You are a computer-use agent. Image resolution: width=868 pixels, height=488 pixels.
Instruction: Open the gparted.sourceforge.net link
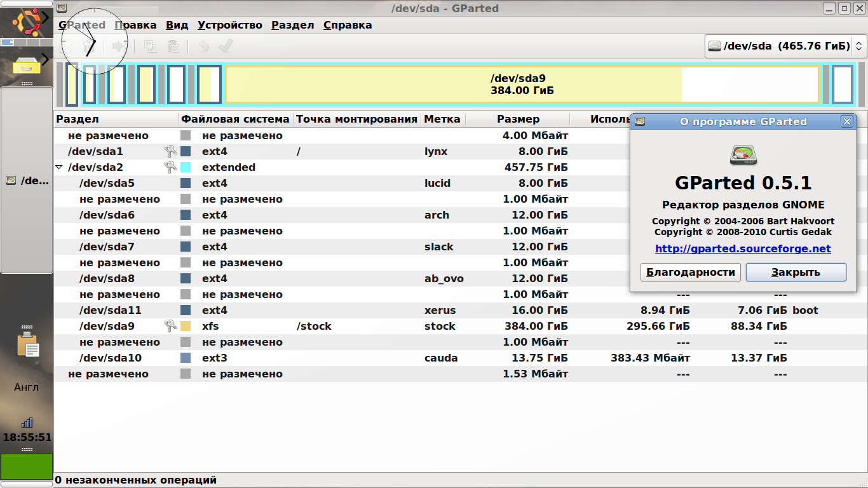742,248
